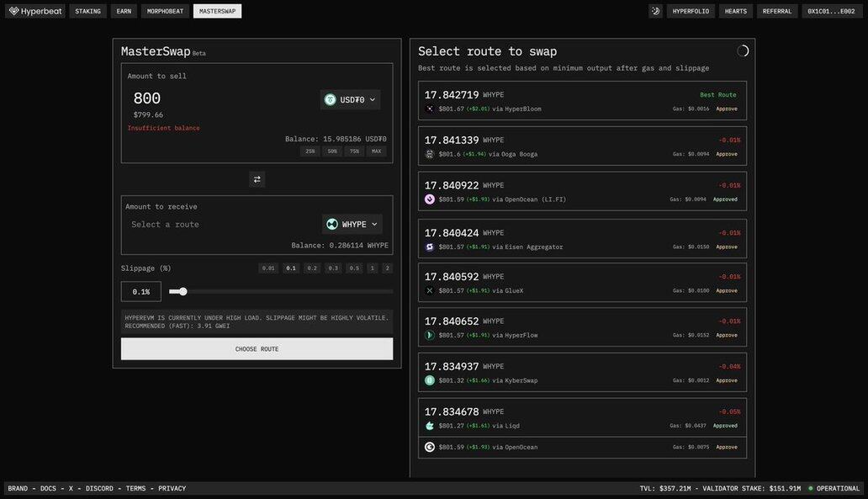This screenshot has width=868, height=499.
Task: Click the swap direction arrows icon
Action: pyautogui.click(x=257, y=179)
